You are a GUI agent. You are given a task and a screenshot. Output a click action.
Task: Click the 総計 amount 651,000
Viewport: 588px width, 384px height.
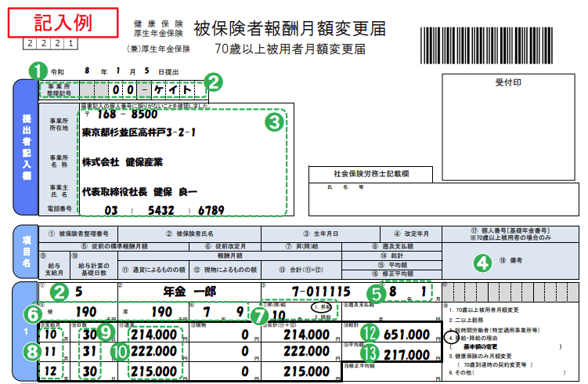coord(406,335)
